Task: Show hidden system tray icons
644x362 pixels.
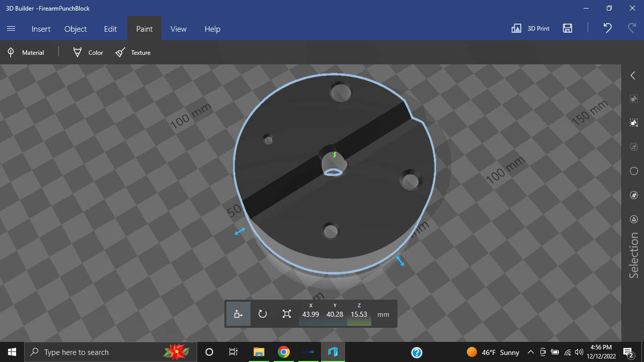Action: coord(531,352)
